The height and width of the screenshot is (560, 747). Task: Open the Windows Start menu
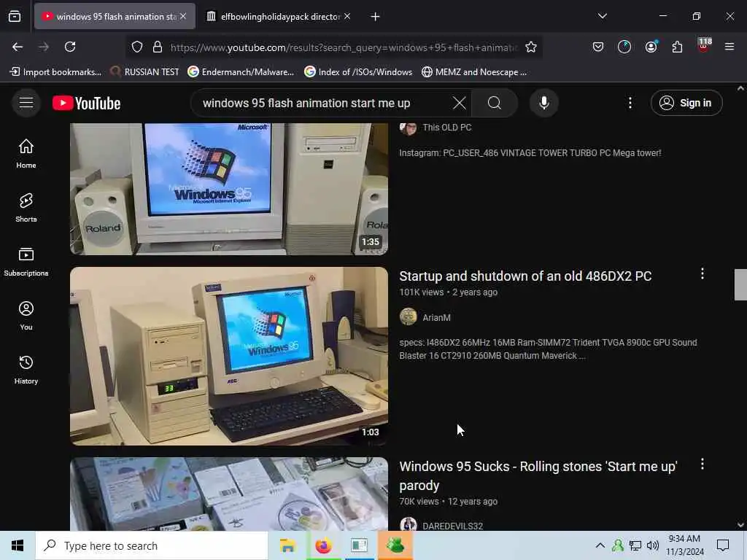(x=18, y=545)
